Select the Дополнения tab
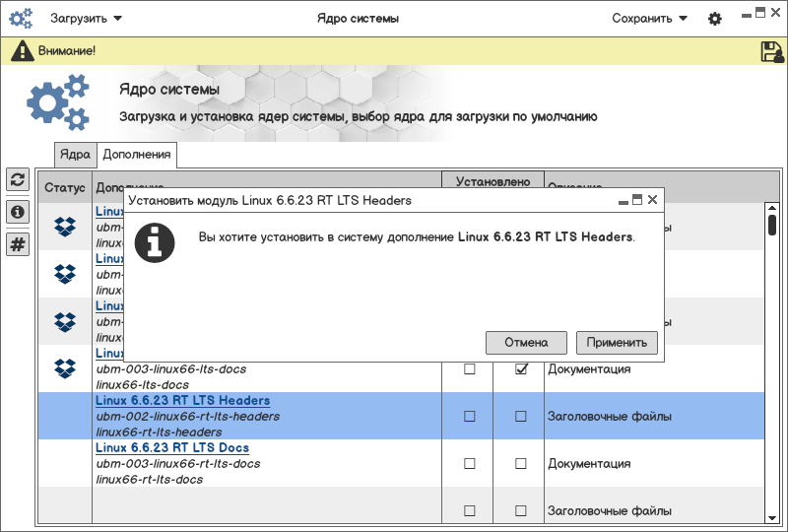 point(137,155)
